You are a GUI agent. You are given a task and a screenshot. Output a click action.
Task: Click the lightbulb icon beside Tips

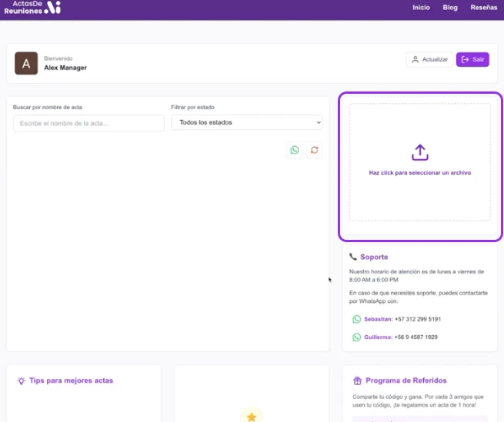pyautogui.click(x=22, y=380)
